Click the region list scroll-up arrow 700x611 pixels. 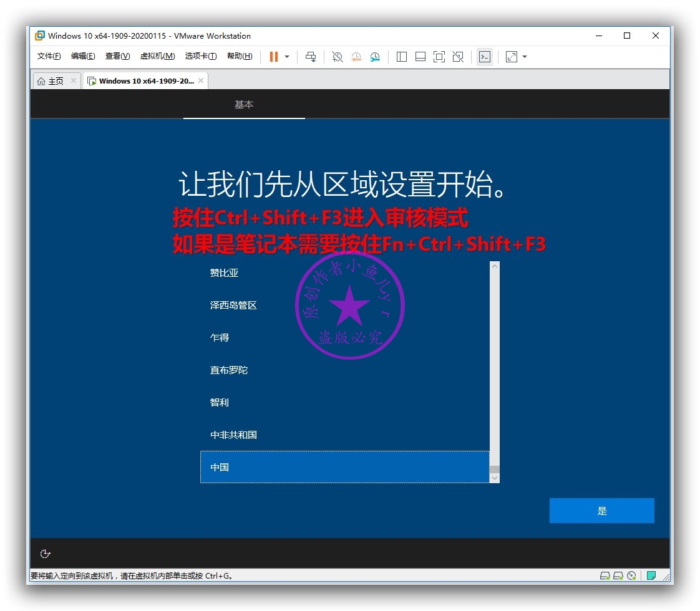495,266
